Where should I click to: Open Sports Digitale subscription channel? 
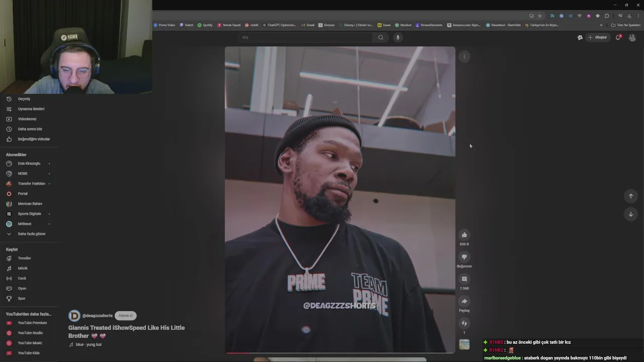(x=29, y=214)
